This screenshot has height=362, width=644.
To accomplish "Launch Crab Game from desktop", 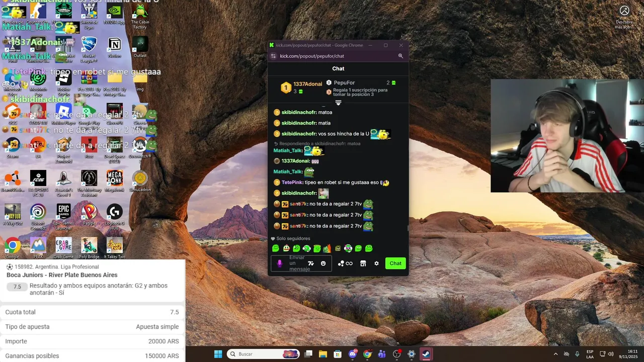I will (x=64, y=248).
